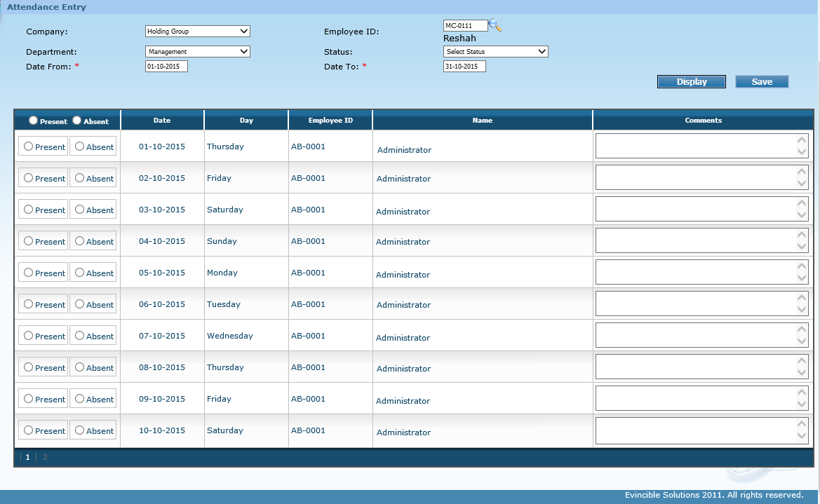Click the Employee ID input field
This screenshot has width=820, height=504.
point(464,26)
